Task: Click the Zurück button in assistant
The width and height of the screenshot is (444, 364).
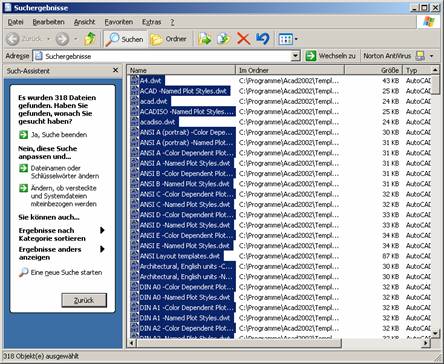Action: coord(84,300)
